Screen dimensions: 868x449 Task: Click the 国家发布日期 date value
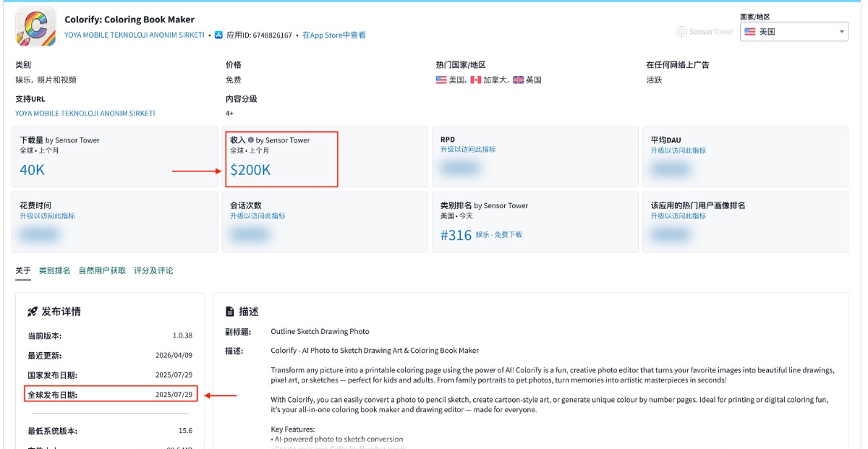174,375
